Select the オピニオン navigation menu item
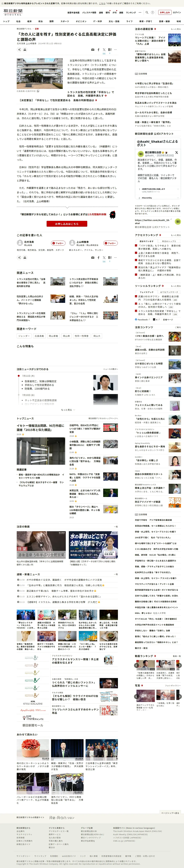 click(81, 21)
